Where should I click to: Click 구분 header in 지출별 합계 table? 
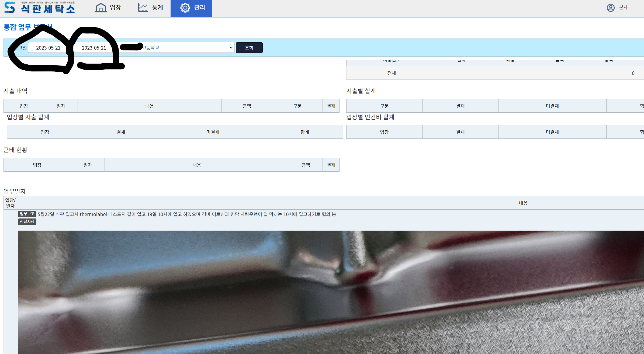[384, 106]
